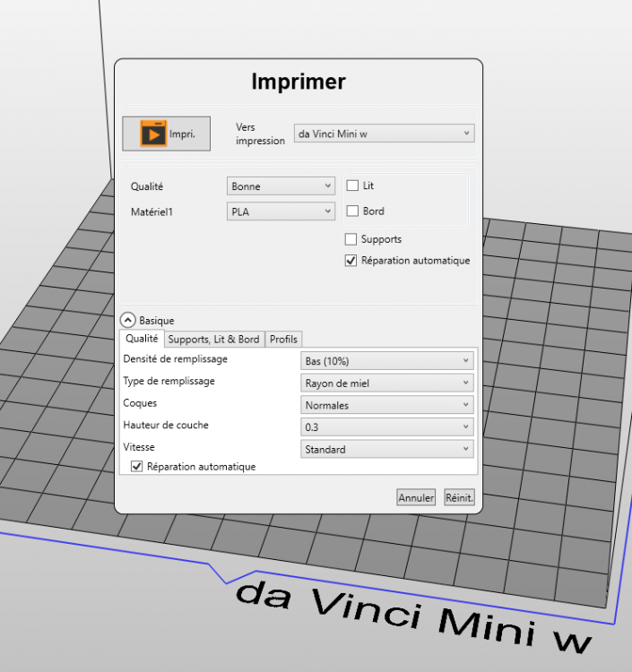Click the Imprimer dialog title
Screen dimensions: 632x672
click(299, 82)
